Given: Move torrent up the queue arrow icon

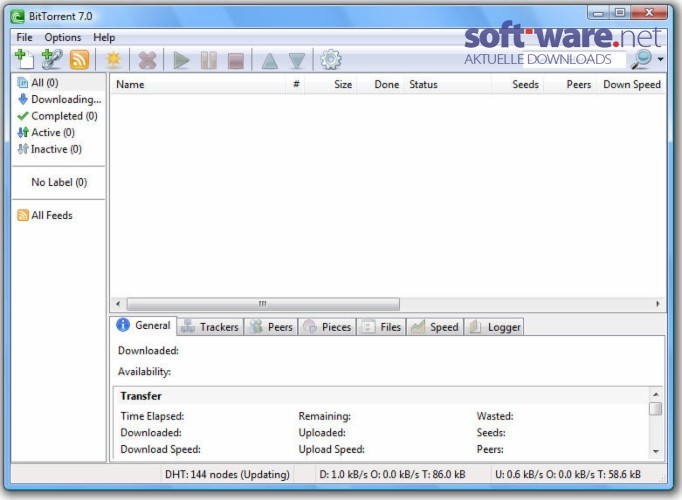Looking at the screenshot, I should (x=270, y=60).
